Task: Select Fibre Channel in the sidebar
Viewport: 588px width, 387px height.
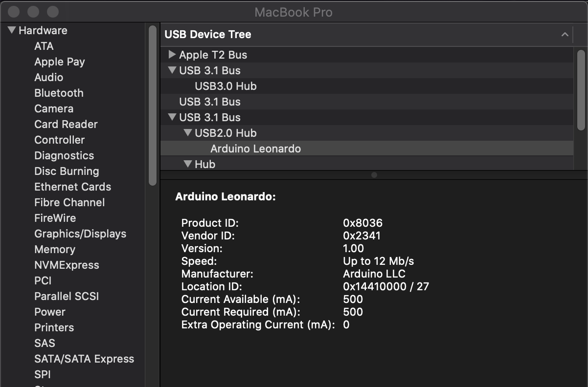Action: (69, 202)
